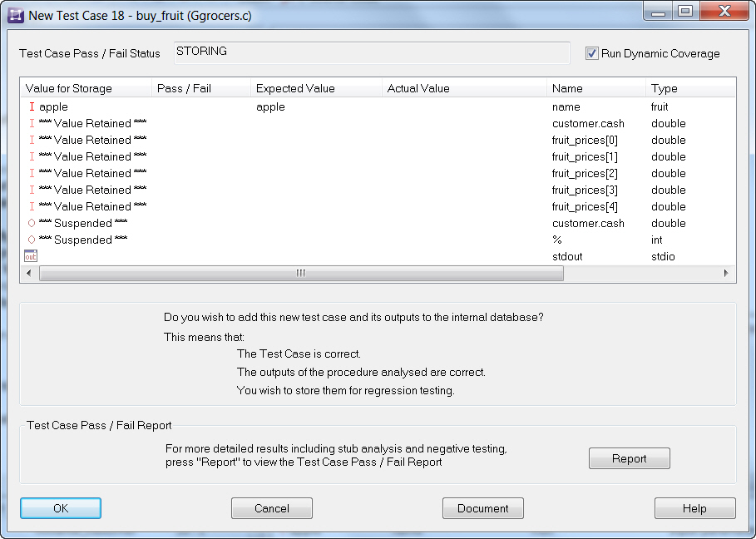
Task: Click input icon of fruit_prices[4] row
Action: pyautogui.click(x=32, y=207)
